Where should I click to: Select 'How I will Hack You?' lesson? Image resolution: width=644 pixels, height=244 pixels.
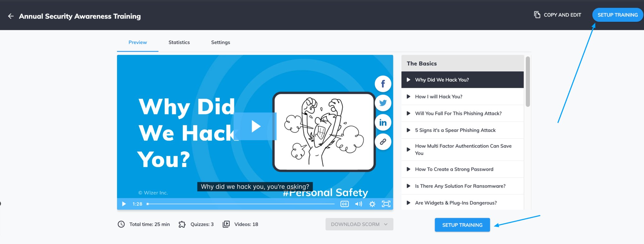point(462,97)
